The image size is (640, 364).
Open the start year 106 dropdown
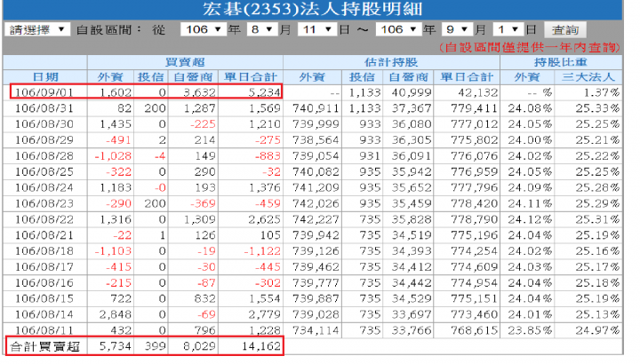coord(204,29)
